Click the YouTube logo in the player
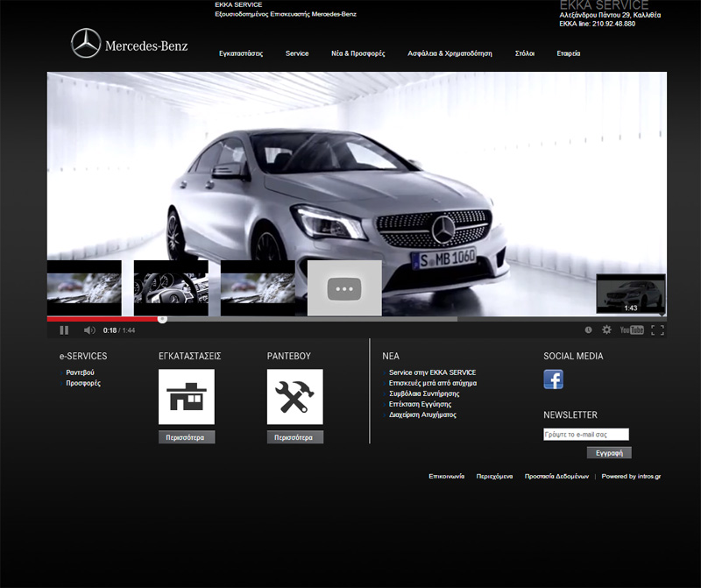The height and width of the screenshot is (588, 701). (632, 330)
